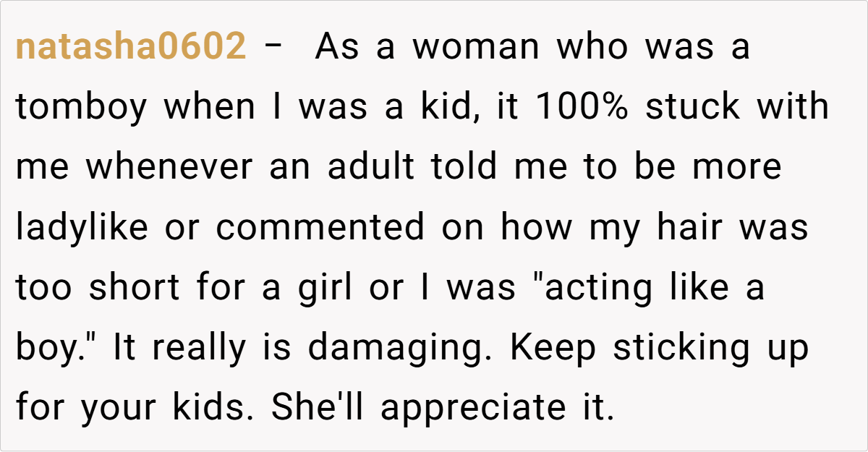Click the quoted word "acting"
Viewport: 868px width, 452px height.
coord(595,288)
